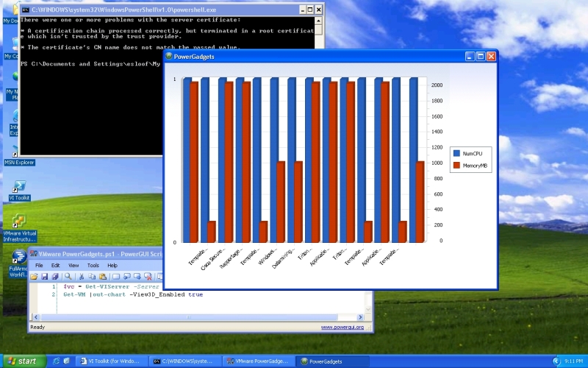Click the MemoryMB legend label
Viewport: 588px width, 368px height.
click(x=475, y=166)
